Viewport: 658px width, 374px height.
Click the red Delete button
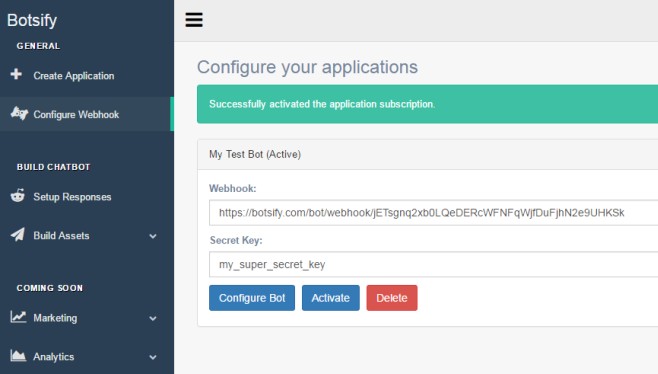[392, 298]
